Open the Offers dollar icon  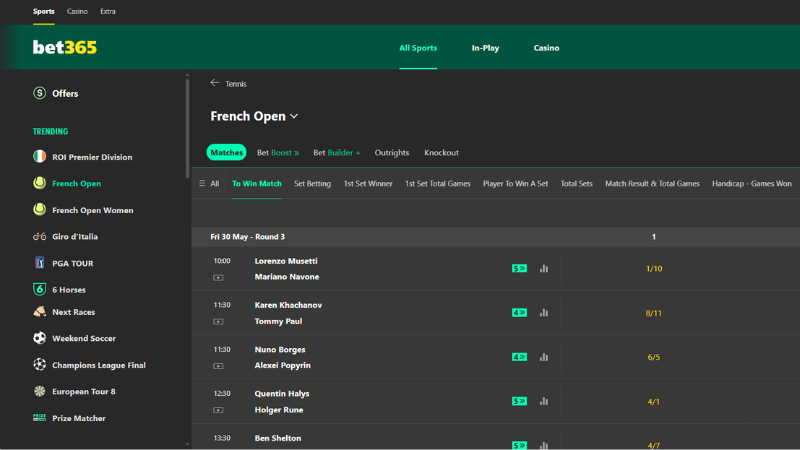tap(39, 93)
